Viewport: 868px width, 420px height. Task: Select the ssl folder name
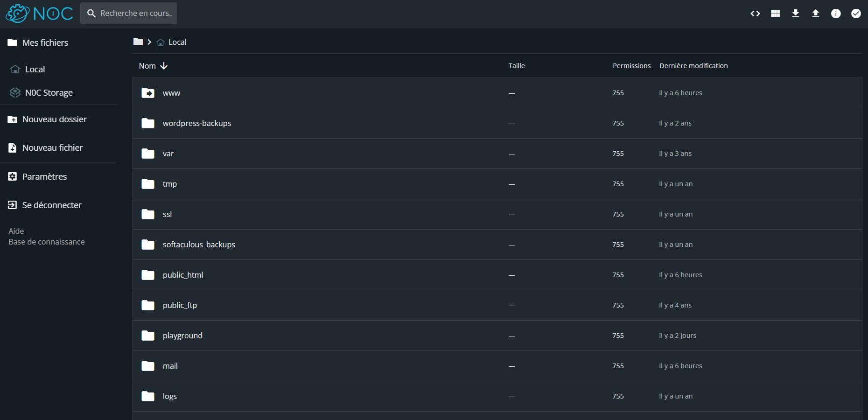167,214
